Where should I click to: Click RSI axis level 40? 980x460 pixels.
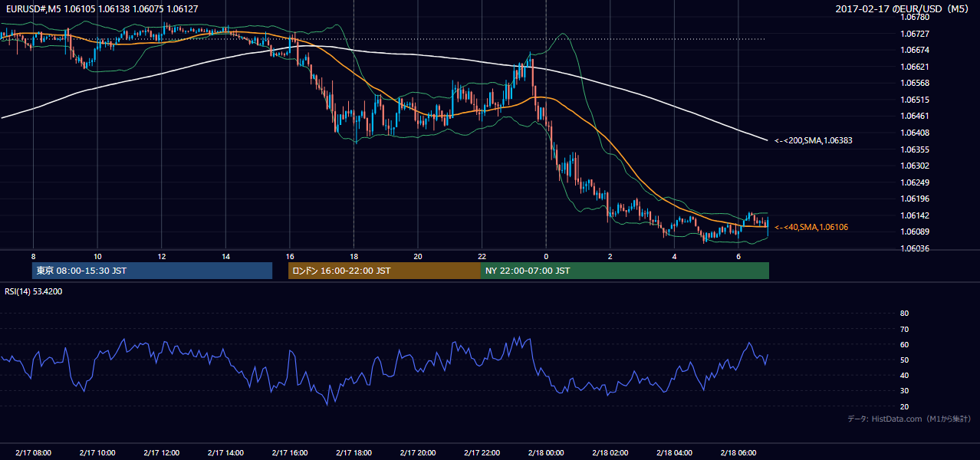point(904,375)
